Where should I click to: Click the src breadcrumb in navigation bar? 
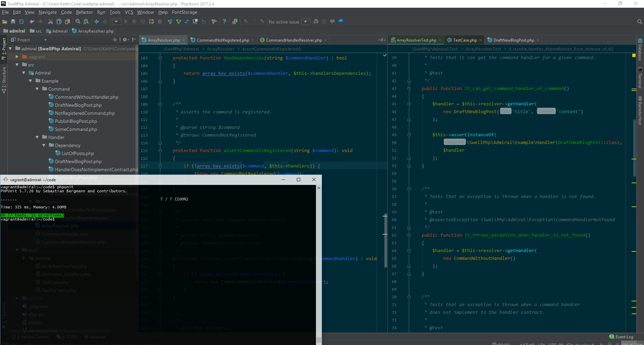click(36, 31)
